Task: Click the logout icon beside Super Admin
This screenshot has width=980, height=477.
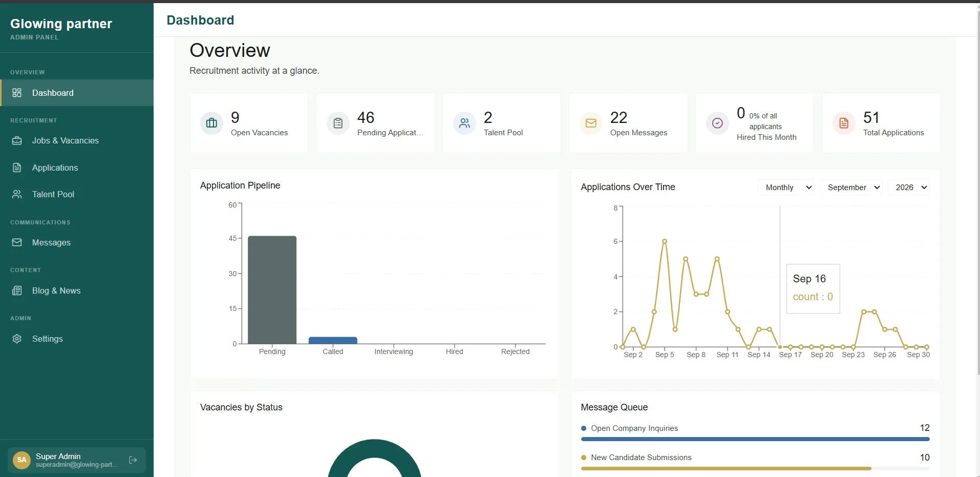Action: click(x=133, y=460)
